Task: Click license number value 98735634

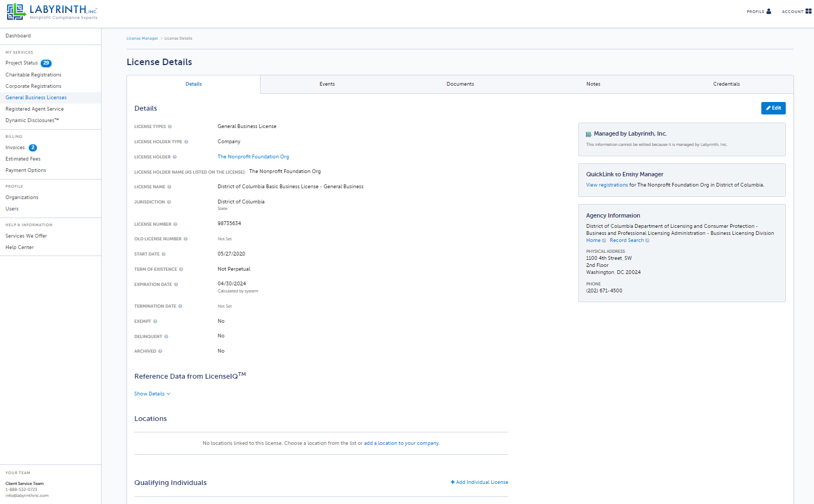Action: pos(229,224)
